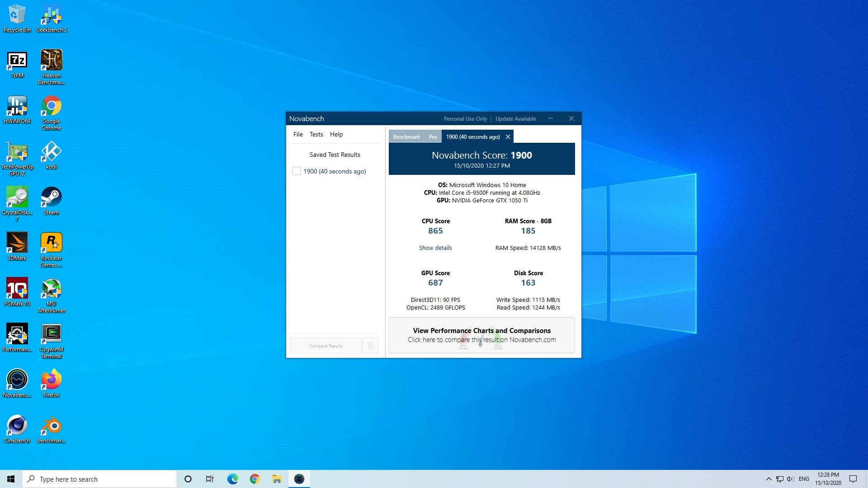Image resolution: width=868 pixels, height=488 pixels.
Task: Click the RAM Score value 185
Action: [528, 230]
